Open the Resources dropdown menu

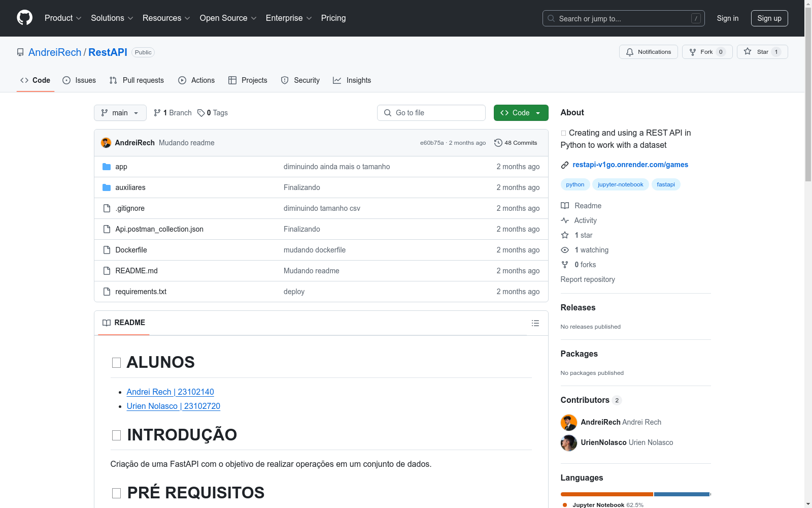[x=166, y=18]
